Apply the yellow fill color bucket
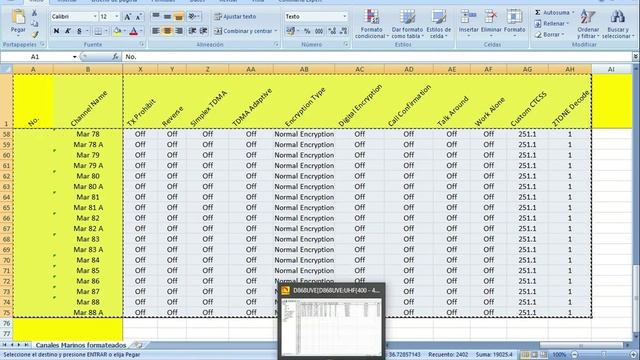The width and height of the screenshot is (640, 360). pyautogui.click(x=118, y=31)
